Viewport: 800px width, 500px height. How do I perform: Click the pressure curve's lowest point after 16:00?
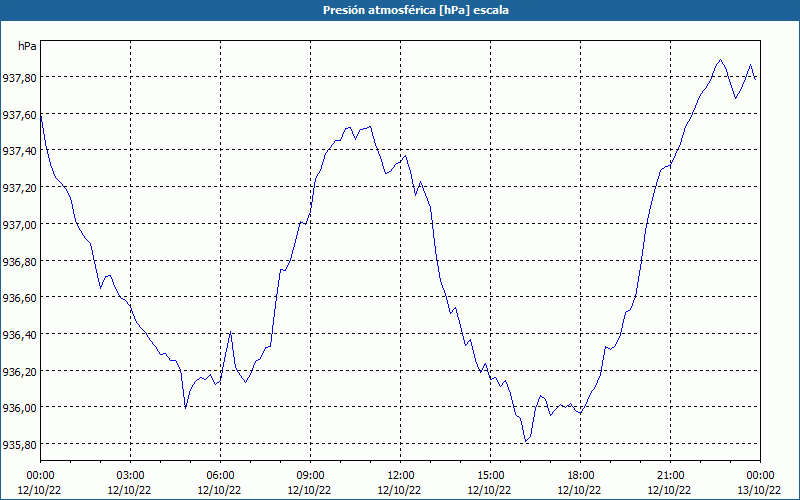526,441
